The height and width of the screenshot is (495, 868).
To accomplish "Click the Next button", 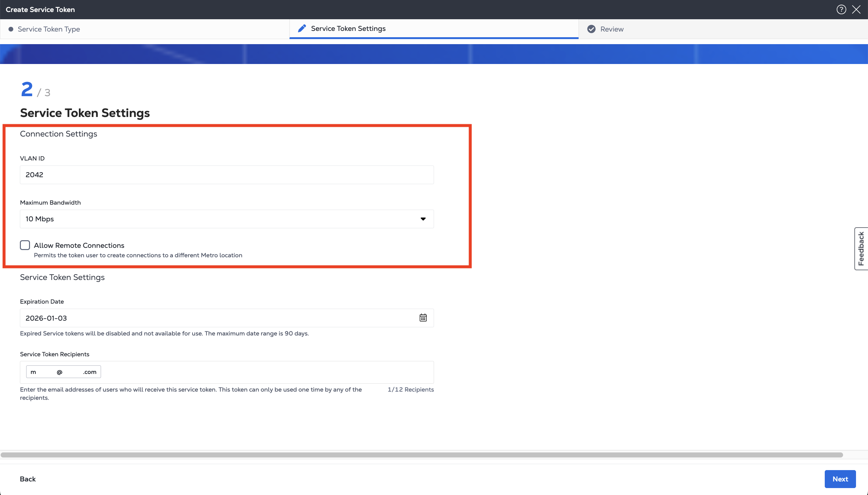I will tap(840, 479).
